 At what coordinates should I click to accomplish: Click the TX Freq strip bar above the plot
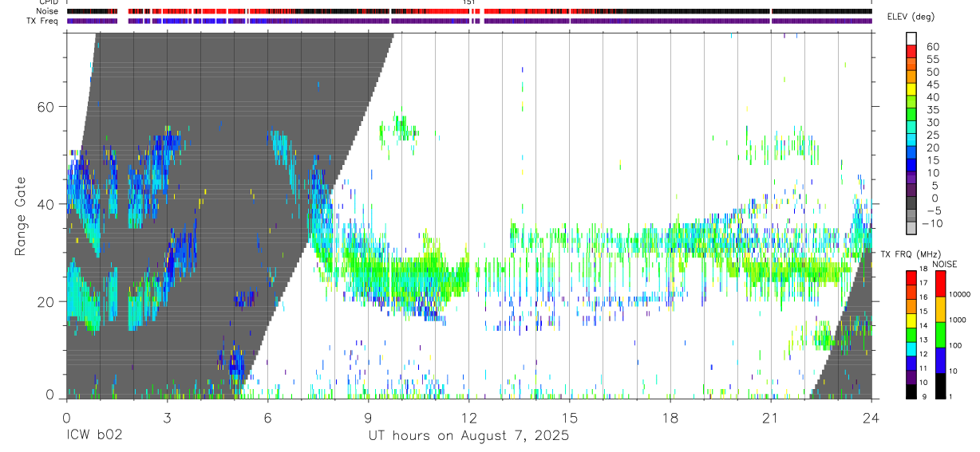[x=469, y=21]
